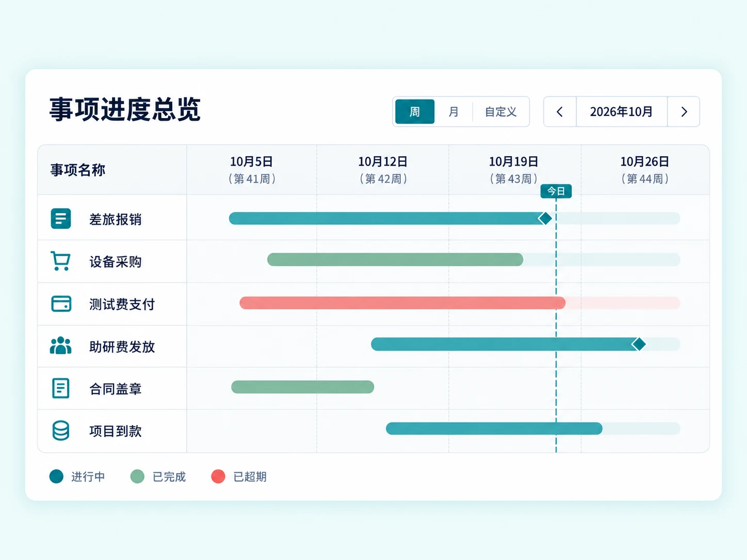Click the 助研费发放 progress bar
The width and height of the screenshot is (747, 560).
point(508,344)
